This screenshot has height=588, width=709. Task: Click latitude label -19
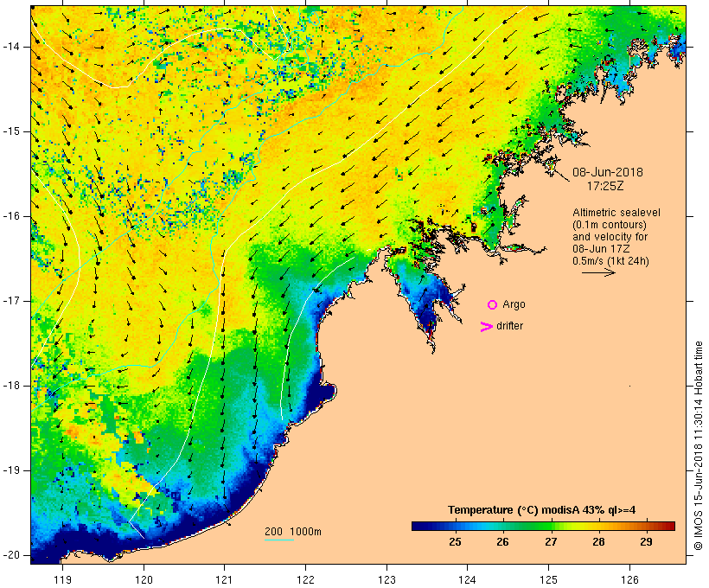point(11,470)
